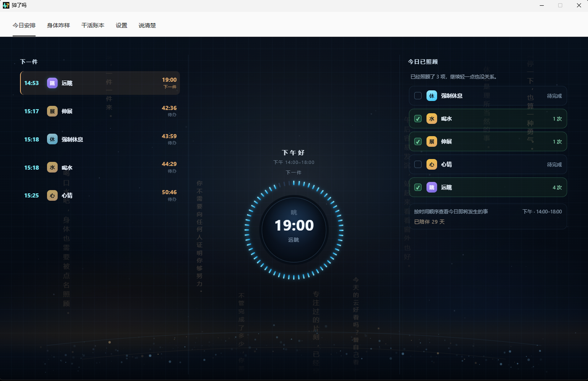588x381 pixels.
Task: Open the 说清楚 tab
Action: tap(147, 25)
